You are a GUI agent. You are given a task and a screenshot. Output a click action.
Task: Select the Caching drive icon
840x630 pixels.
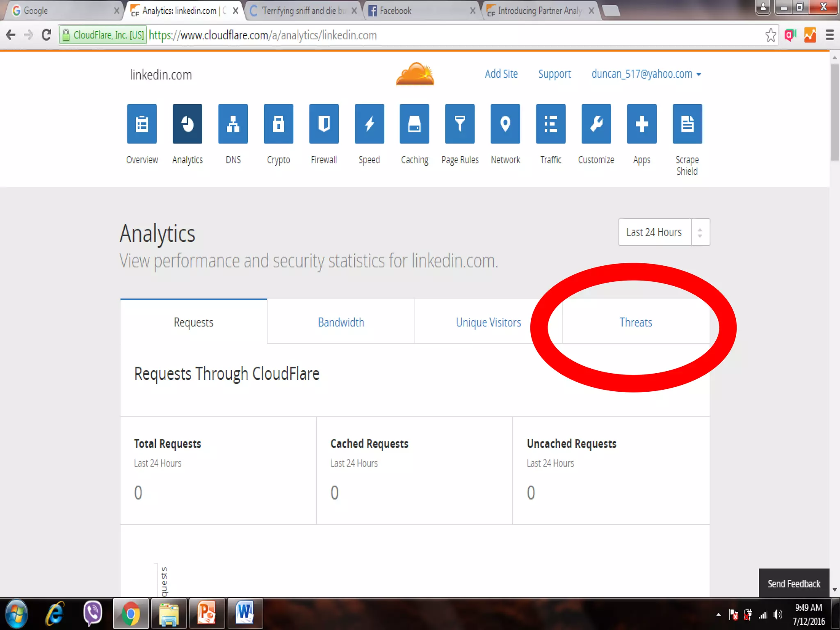(x=414, y=124)
